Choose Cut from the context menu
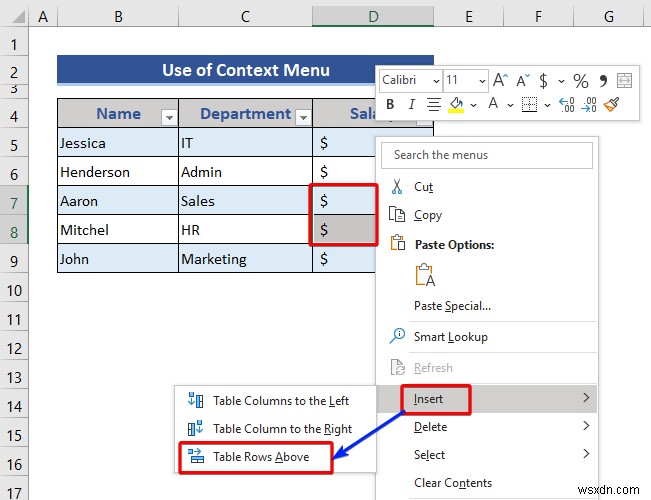This screenshot has height=500, width=651. (x=487, y=187)
